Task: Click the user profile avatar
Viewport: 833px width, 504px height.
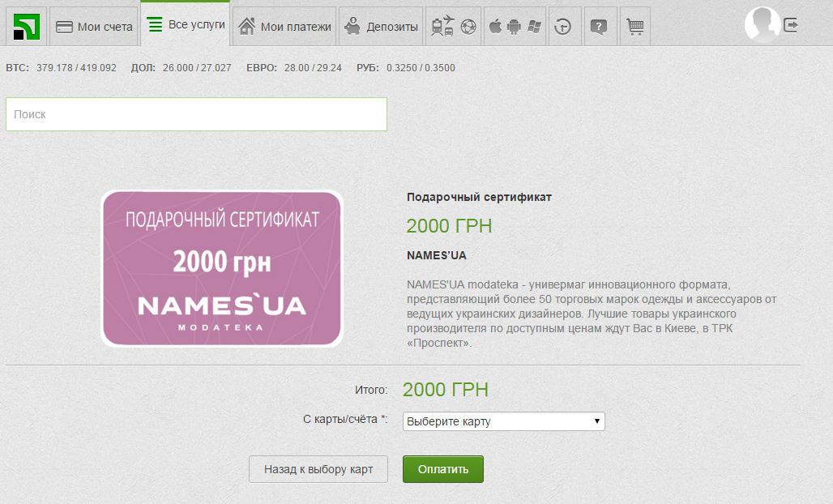Action: [x=763, y=25]
